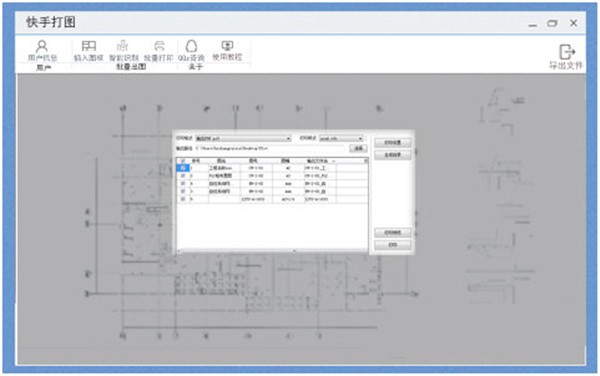This screenshot has height=376, width=600.
Task: Click the top button in dialog's right column
Action: (393, 143)
